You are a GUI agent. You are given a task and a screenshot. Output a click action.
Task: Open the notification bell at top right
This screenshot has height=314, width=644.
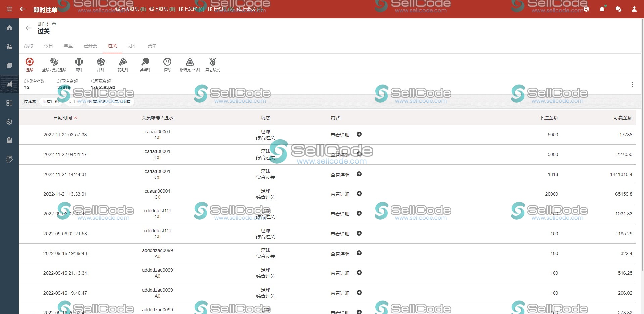pos(602,9)
